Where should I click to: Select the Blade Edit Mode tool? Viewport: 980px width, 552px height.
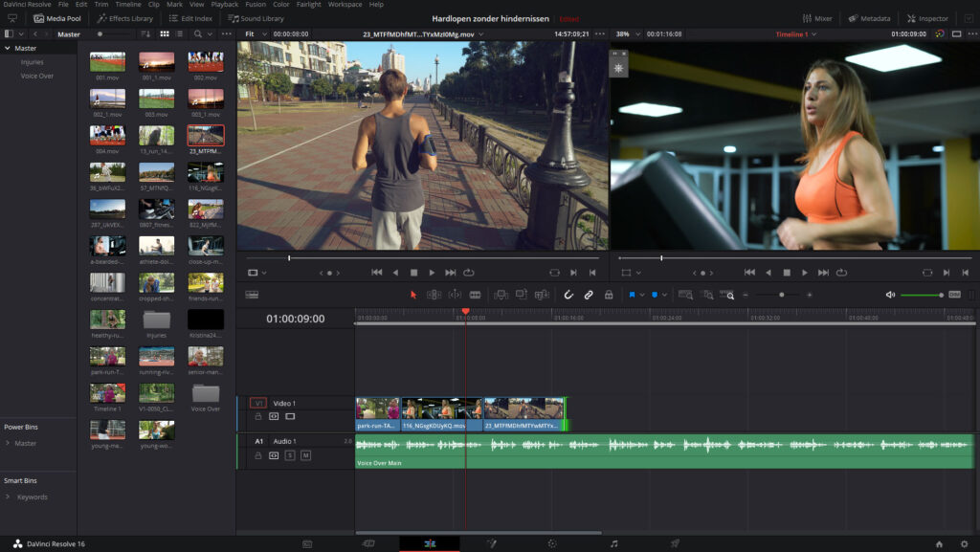pos(475,295)
